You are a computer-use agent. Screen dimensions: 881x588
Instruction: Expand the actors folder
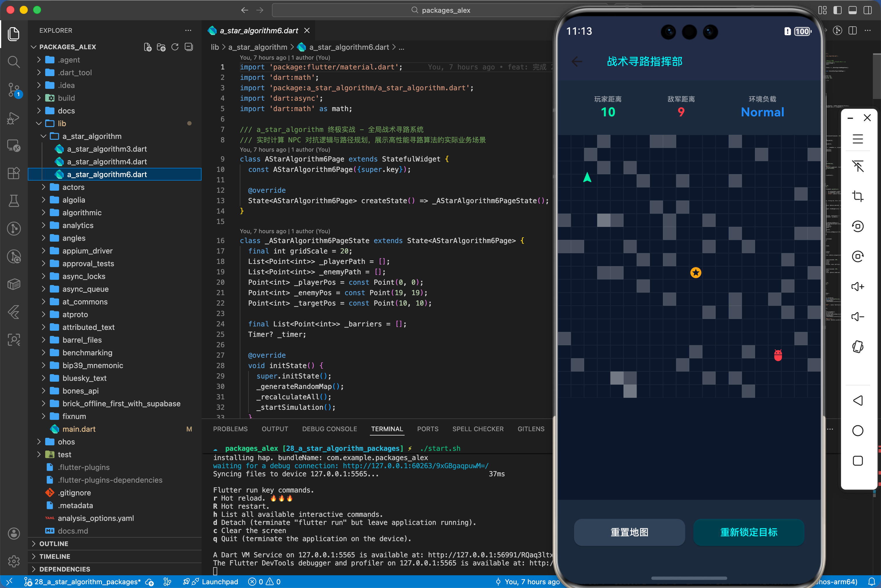click(73, 187)
